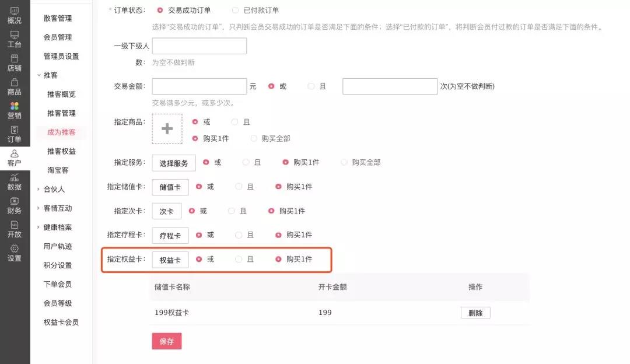Select 或 for 指定服务 condition
630x364 pixels.
(206, 162)
